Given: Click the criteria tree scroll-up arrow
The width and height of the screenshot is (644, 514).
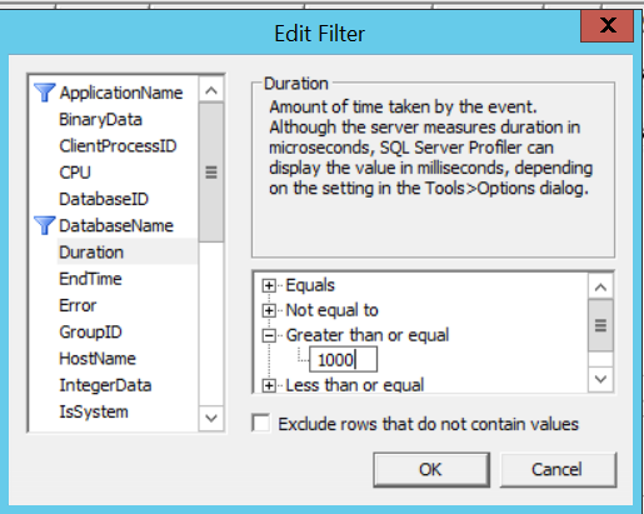Looking at the screenshot, I should click(x=600, y=287).
